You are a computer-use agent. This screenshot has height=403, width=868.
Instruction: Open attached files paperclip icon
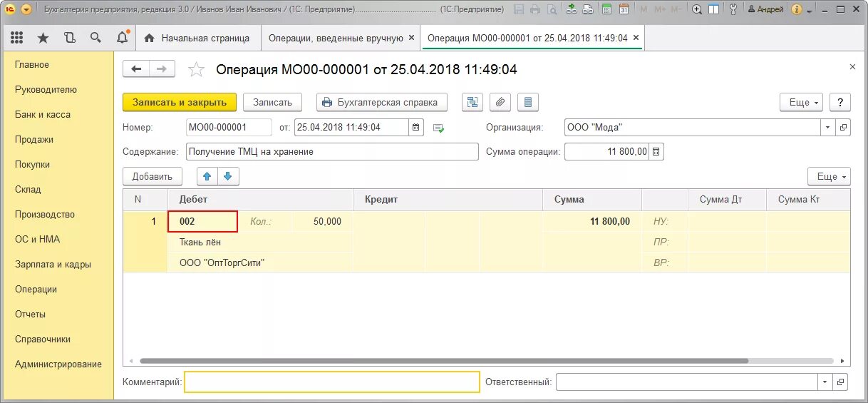(x=500, y=103)
